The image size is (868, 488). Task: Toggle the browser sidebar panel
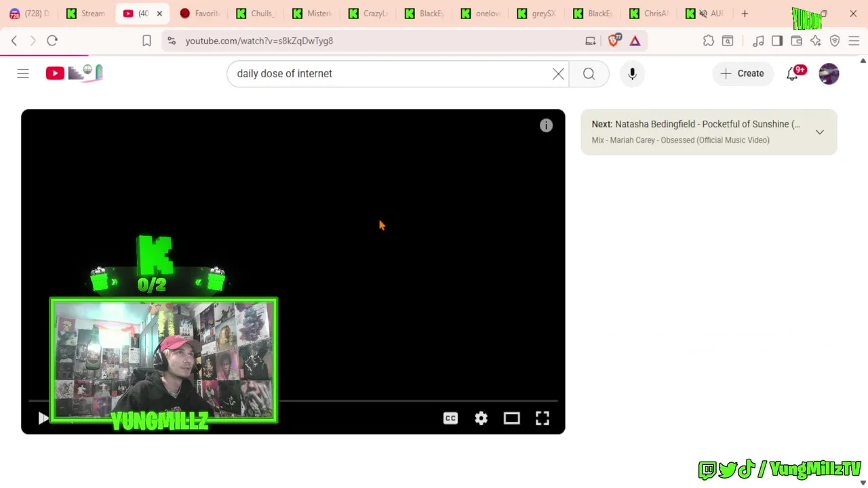pyautogui.click(x=777, y=41)
